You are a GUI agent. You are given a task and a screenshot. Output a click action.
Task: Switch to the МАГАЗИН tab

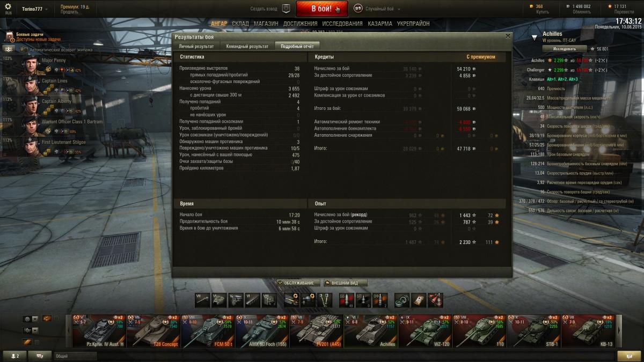pyautogui.click(x=266, y=24)
